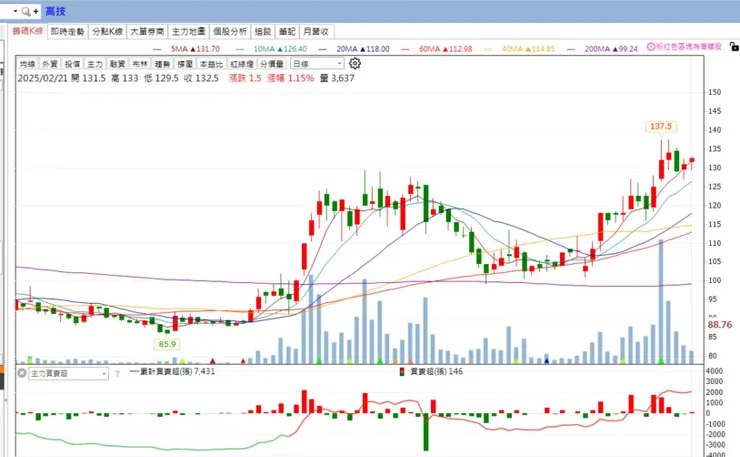Toggle the 外資 overlay button
Image resolution: width=740 pixels, height=457 pixels.
50,64
